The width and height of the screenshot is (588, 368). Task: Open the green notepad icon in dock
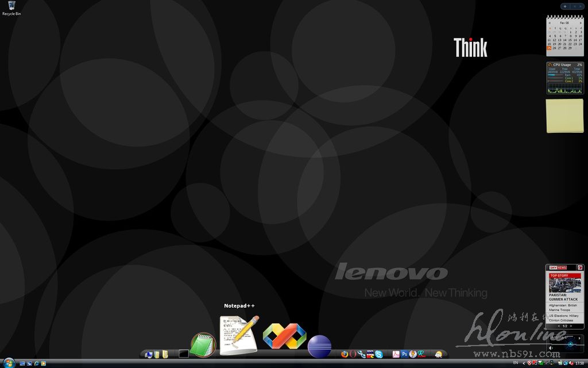coord(203,345)
